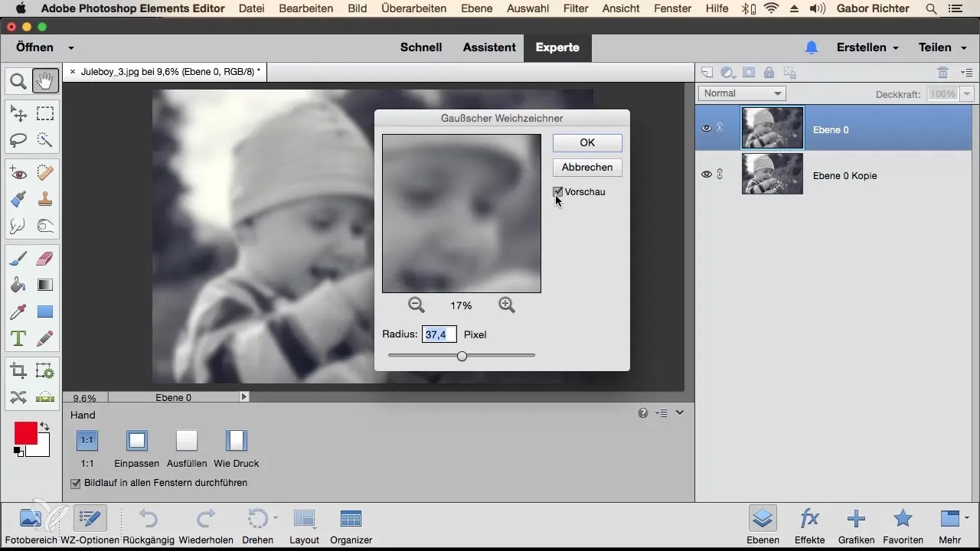Image resolution: width=980 pixels, height=551 pixels.
Task: Open the Layers panel options menu
Action: [966, 73]
